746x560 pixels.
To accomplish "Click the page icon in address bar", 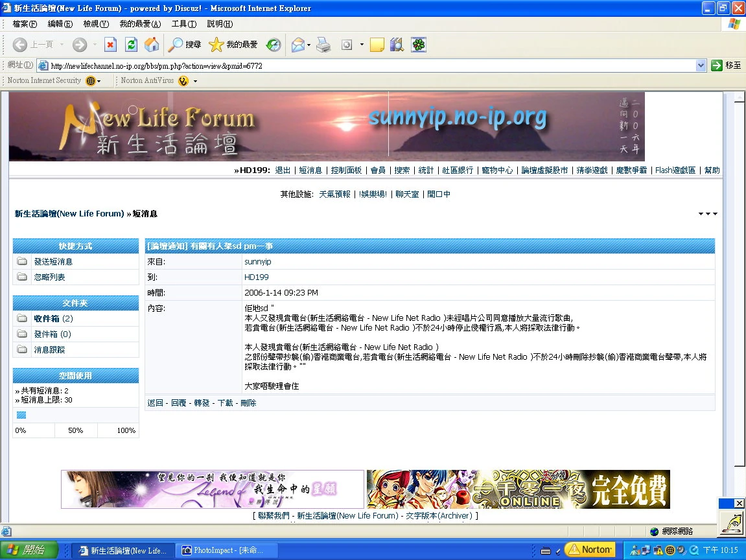I will [x=43, y=65].
